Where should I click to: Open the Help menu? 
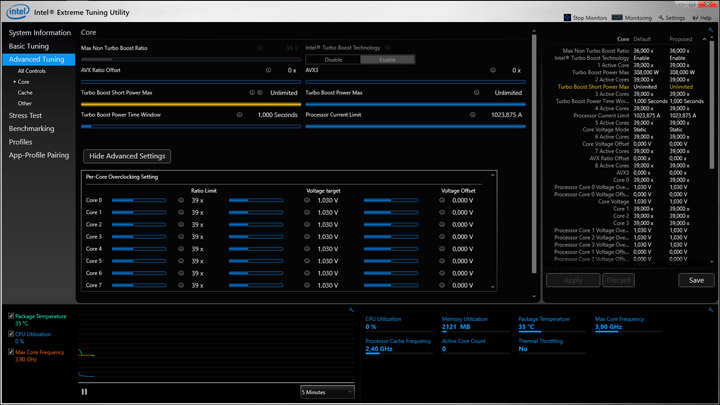(702, 17)
